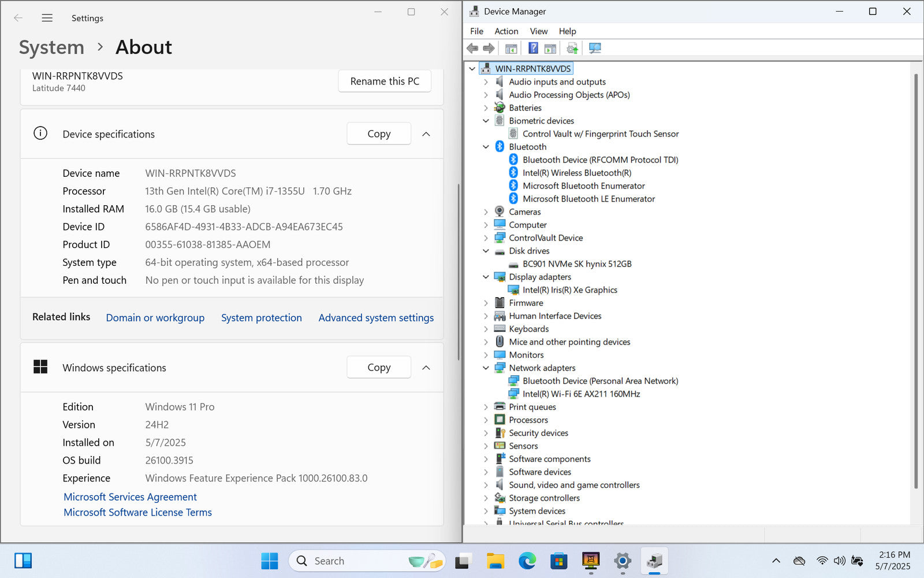Open Microsoft Store from the taskbar

tap(558, 561)
